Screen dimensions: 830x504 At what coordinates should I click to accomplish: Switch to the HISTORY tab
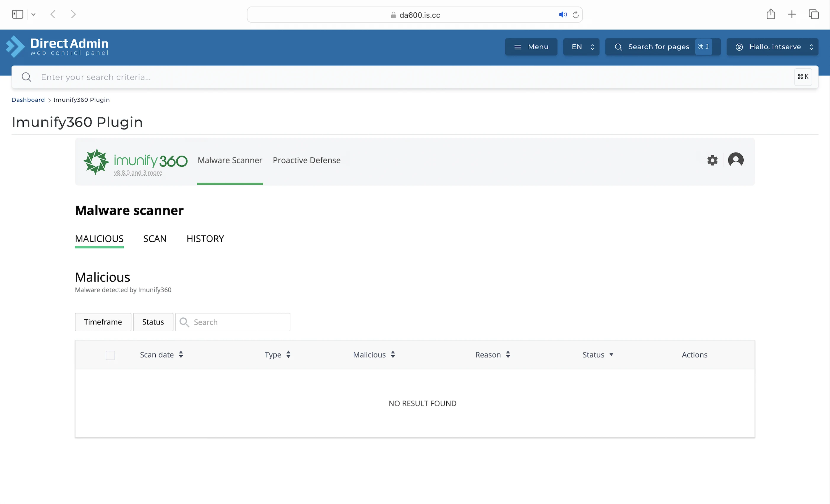205,239
